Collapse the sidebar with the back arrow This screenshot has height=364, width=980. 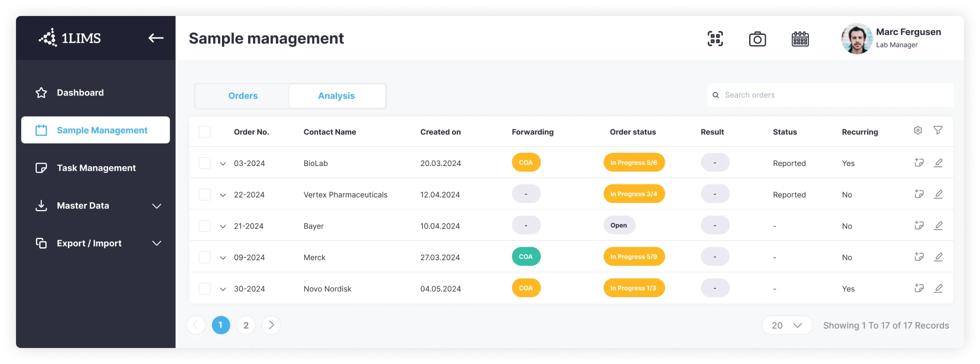pos(156,38)
